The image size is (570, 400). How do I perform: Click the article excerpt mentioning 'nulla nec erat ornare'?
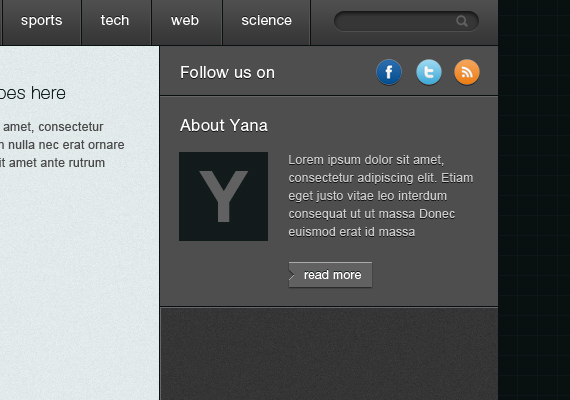pos(62,145)
